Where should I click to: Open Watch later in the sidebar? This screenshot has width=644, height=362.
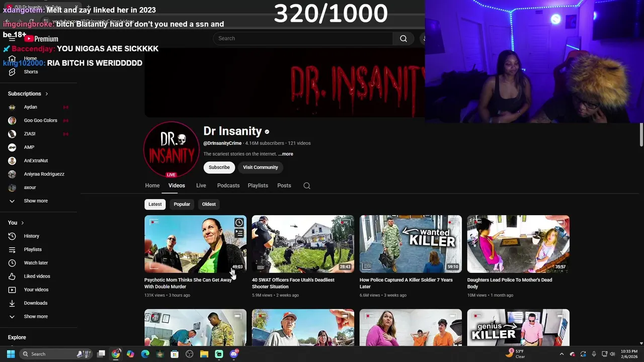[x=36, y=263]
